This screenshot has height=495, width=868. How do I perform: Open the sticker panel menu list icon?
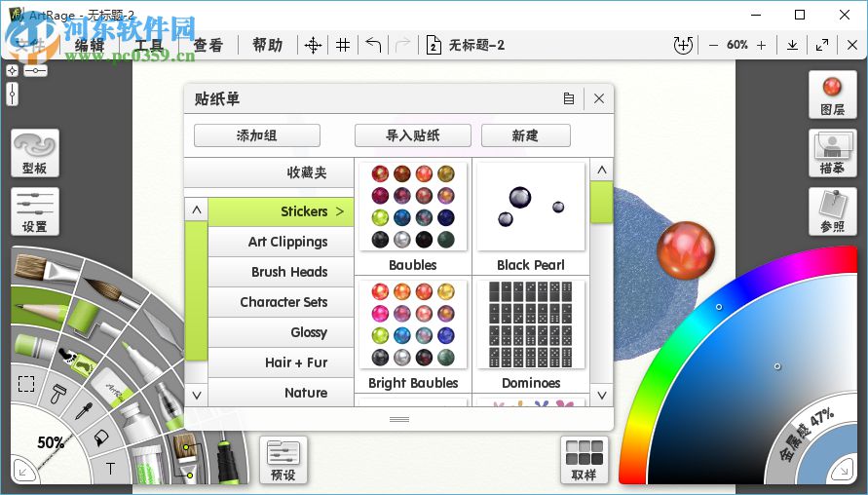[x=569, y=98]
